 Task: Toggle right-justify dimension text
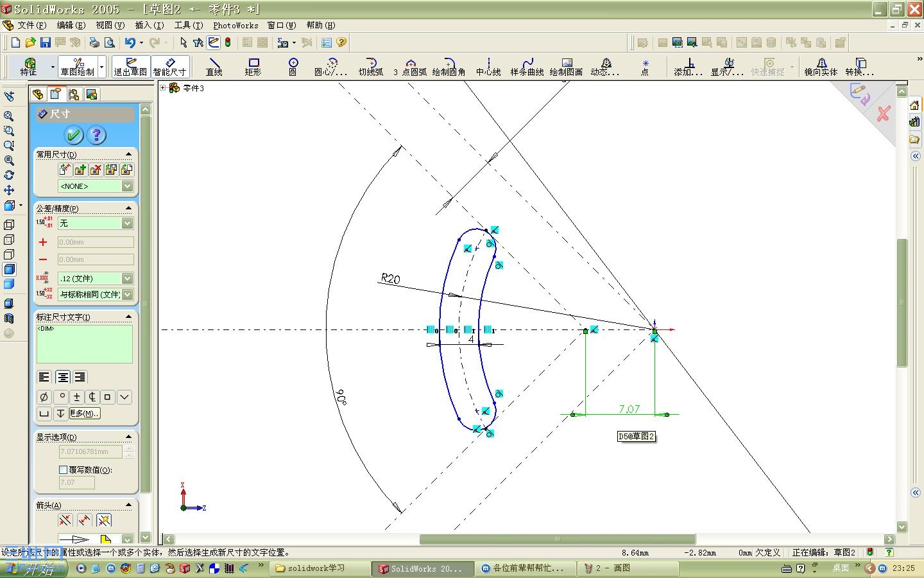[80, 377]
